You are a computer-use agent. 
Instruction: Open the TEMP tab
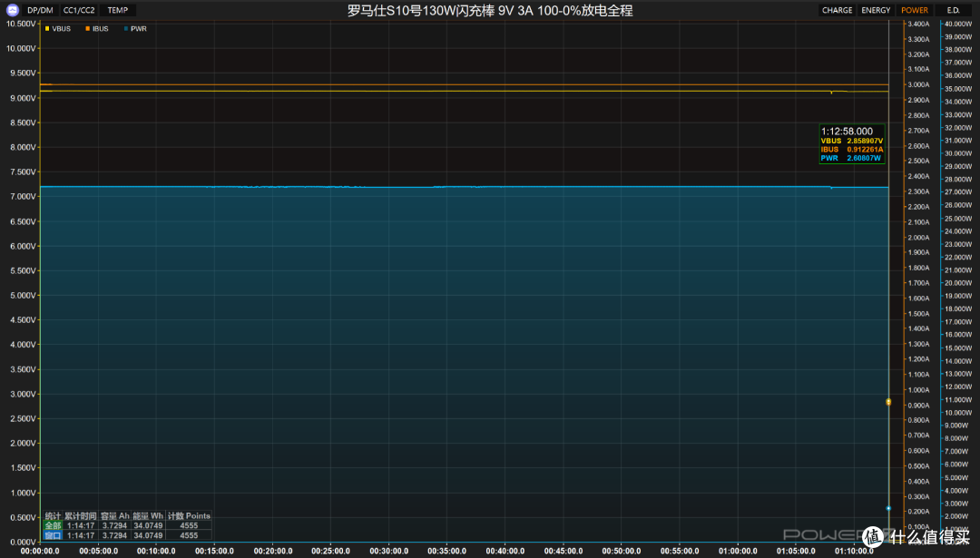pos(117,10)
